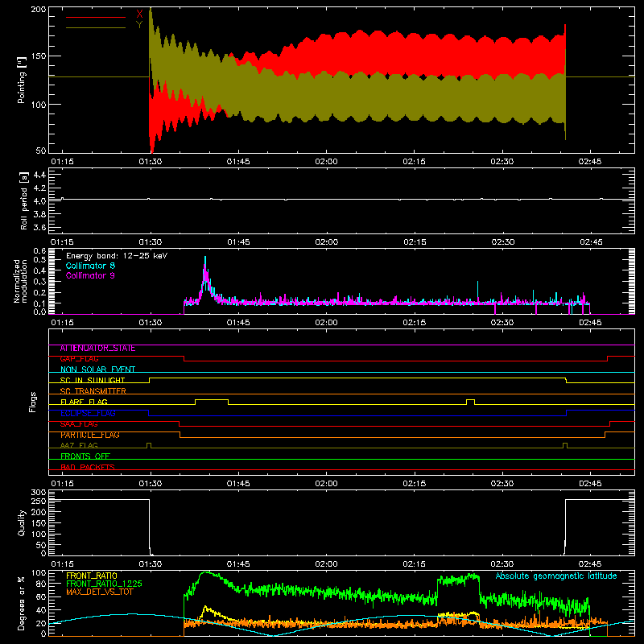Screen dimensions: 644x644
Task: Click the ECLIPSE_FLAG label
Action: [88, 413]
